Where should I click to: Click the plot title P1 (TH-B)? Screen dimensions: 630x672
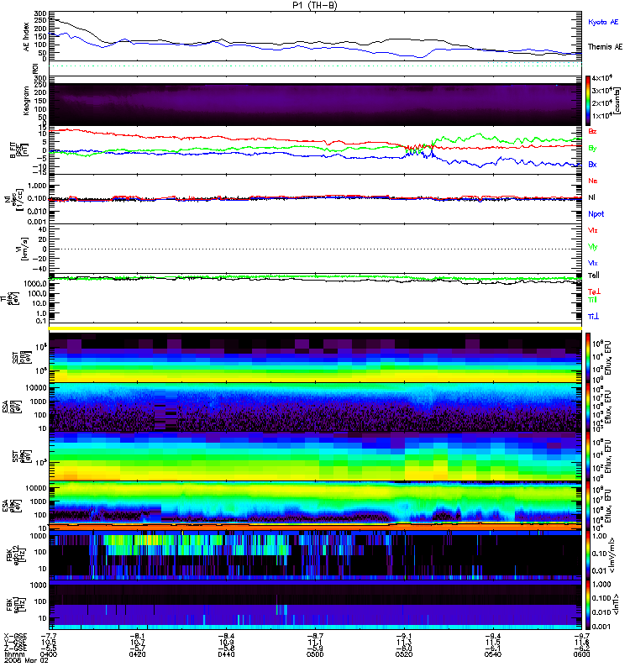(x=315, y=5)
